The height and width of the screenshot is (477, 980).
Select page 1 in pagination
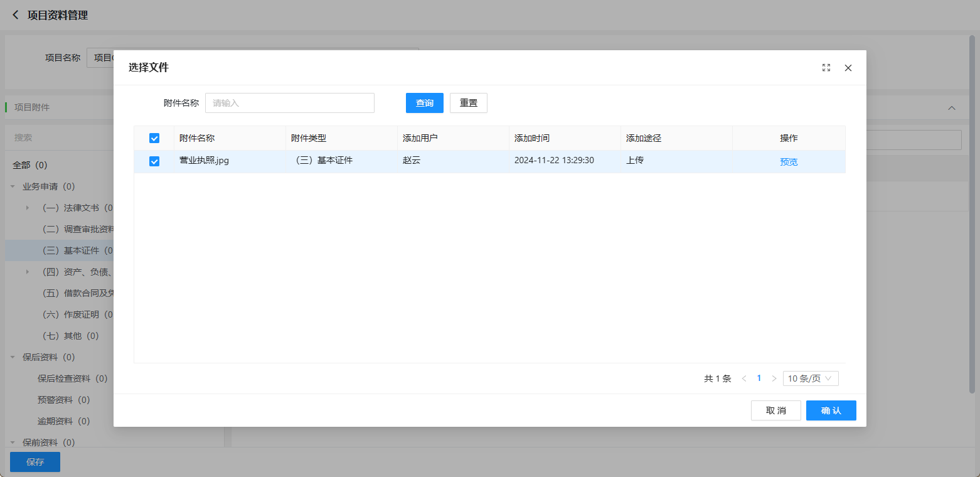click(x=759, y=378)
